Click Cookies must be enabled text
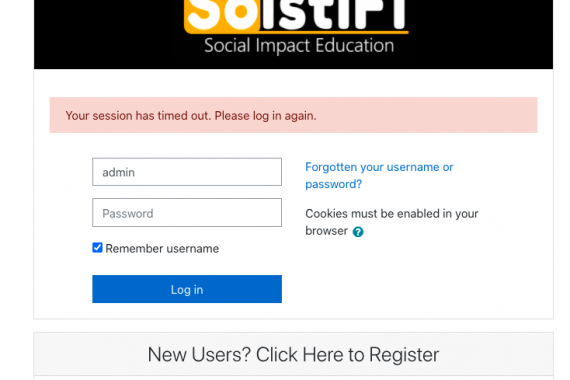 pos(392,222)
